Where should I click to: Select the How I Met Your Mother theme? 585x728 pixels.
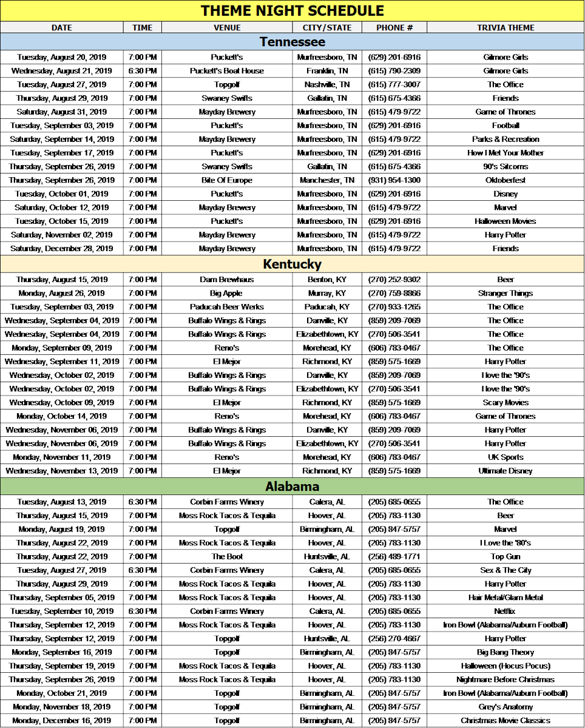[x=506, y=153]
